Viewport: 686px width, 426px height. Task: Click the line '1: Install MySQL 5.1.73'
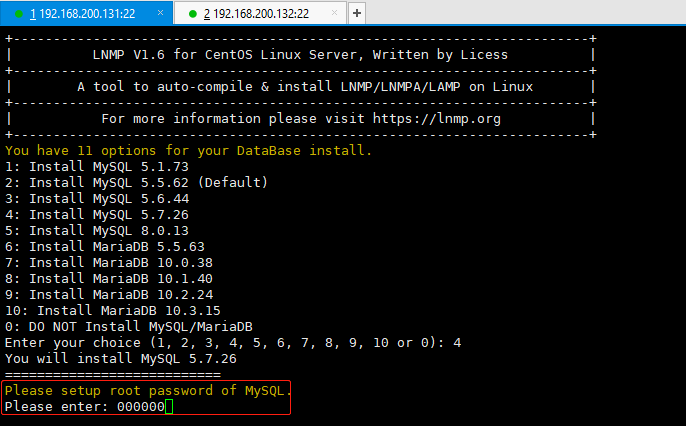pyautogui.click(x=97, y=167)
